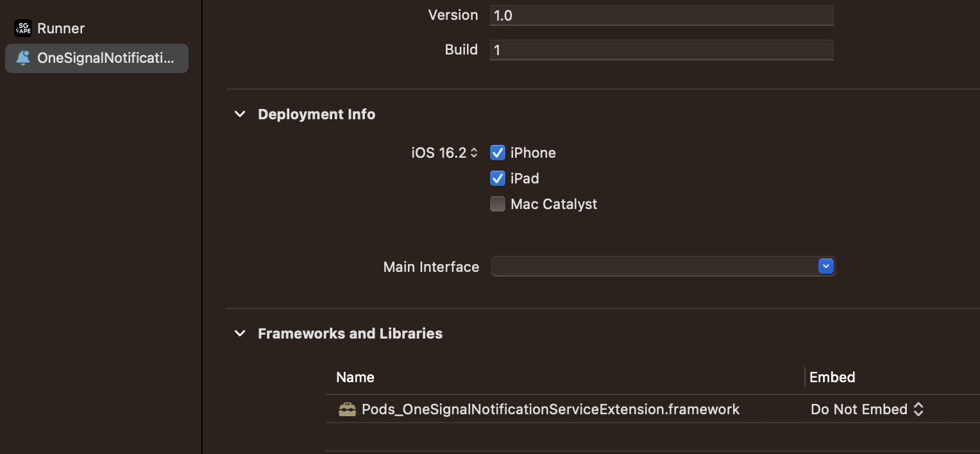Click the arrows beside Do Not Embed
Viewport: 980px width, 454px height.
[x=918, y=409]
